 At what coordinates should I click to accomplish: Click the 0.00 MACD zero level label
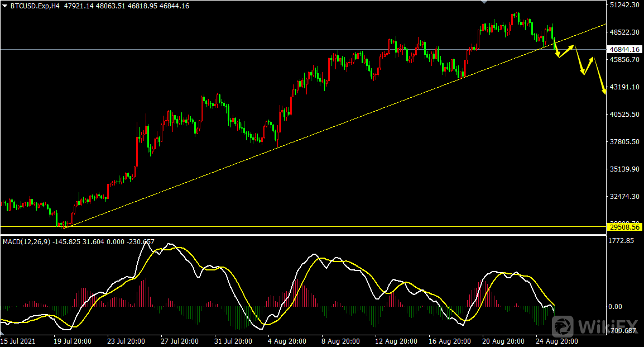(x=614, y=307)
